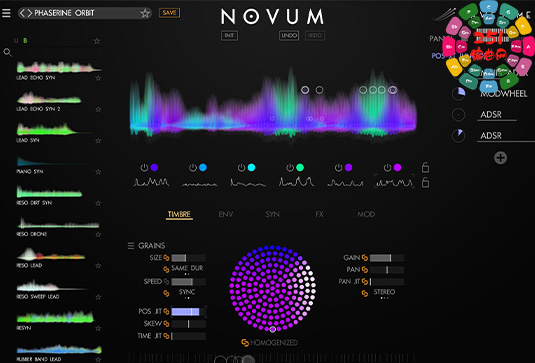The height and width of the screenshot is (363, 535).
Task: Go to previous preset arrow
Action: [x=22, y=13]
